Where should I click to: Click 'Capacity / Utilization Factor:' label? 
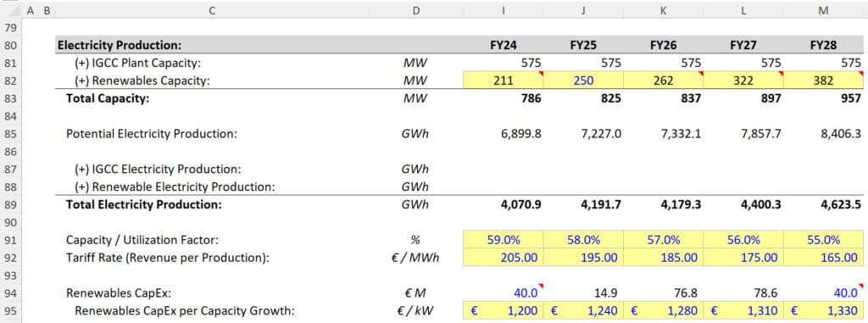tap(142, 241)
